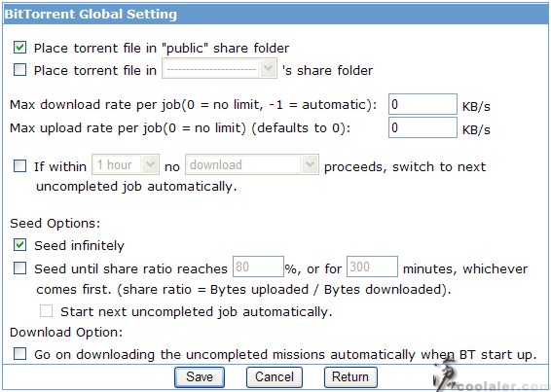Viewport: 551px width, 392px height.
Task: Open the "download" type dropdown
Action: [x=252, y=164]
